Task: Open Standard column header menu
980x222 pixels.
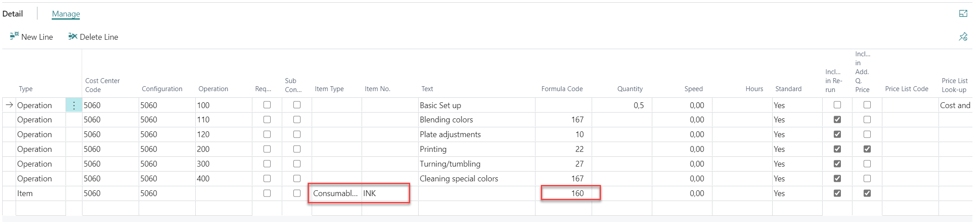Action: pyautogui.click(x=788, y=89)
